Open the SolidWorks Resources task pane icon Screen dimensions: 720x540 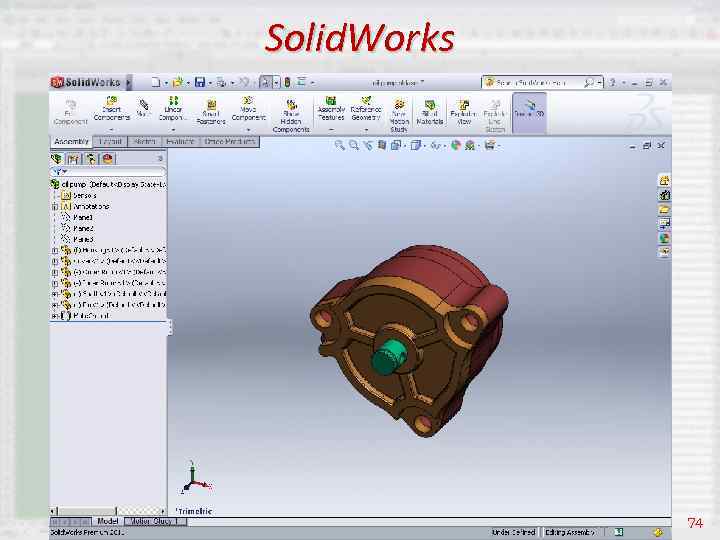(664, 180)
